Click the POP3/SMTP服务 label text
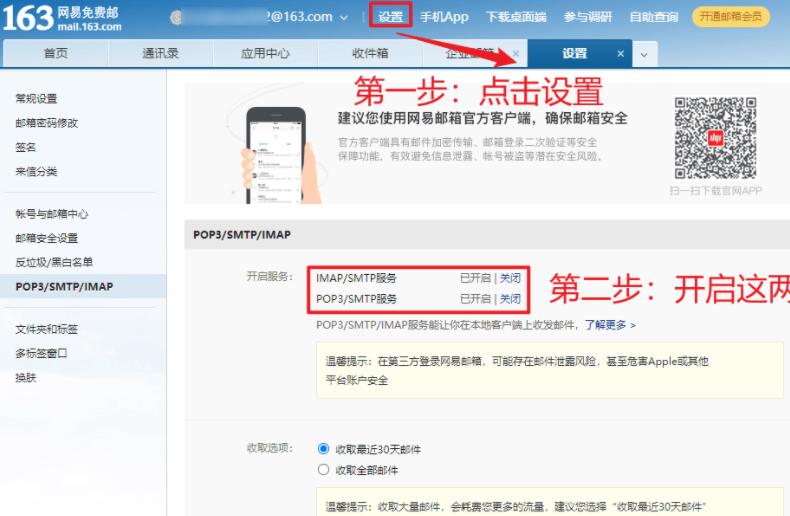 click(356, 299)
